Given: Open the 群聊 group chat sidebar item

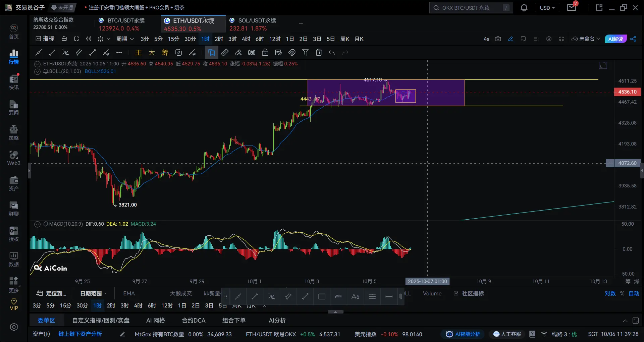Looking at the screenshot, I should point(14,209).
